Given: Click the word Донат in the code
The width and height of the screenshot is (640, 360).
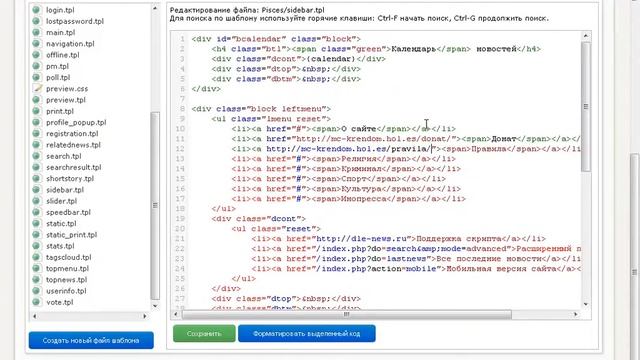Looking at the screenshot, I should click(x=504, y=139).
